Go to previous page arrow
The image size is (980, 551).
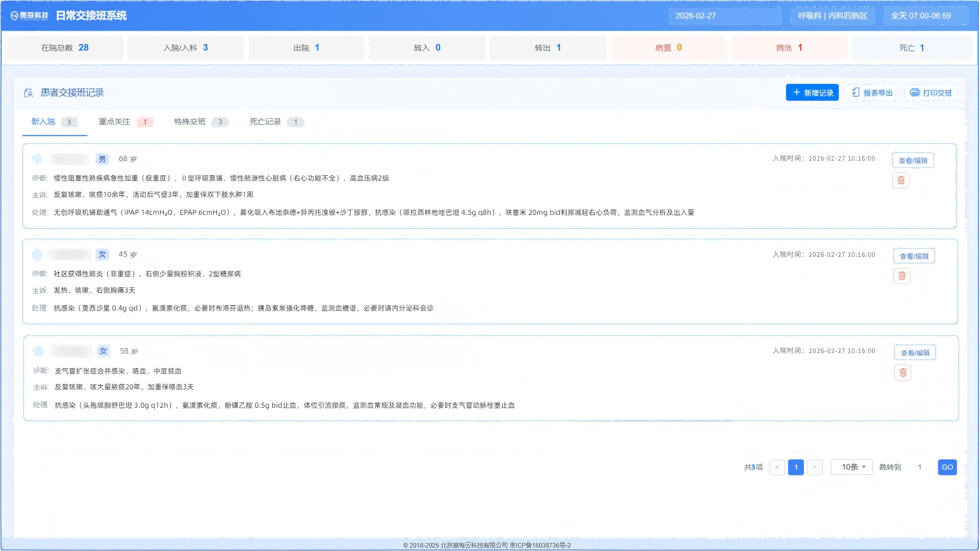(777, 467)
